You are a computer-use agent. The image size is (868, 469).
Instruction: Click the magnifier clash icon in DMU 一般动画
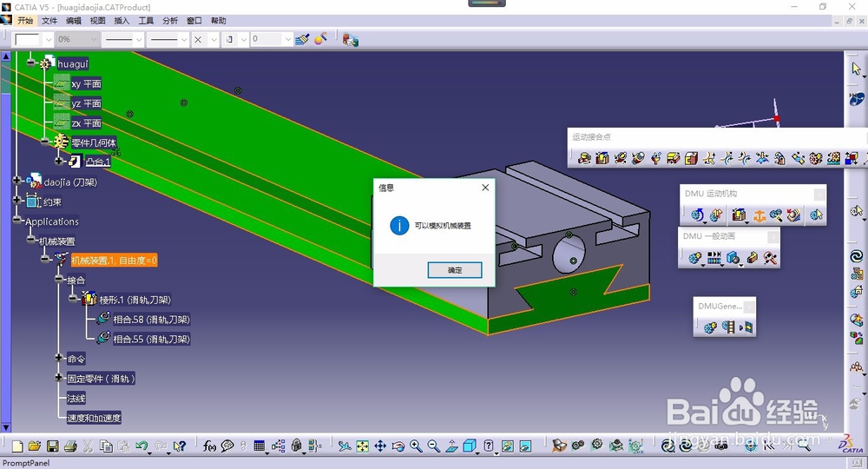pos(770,257)
